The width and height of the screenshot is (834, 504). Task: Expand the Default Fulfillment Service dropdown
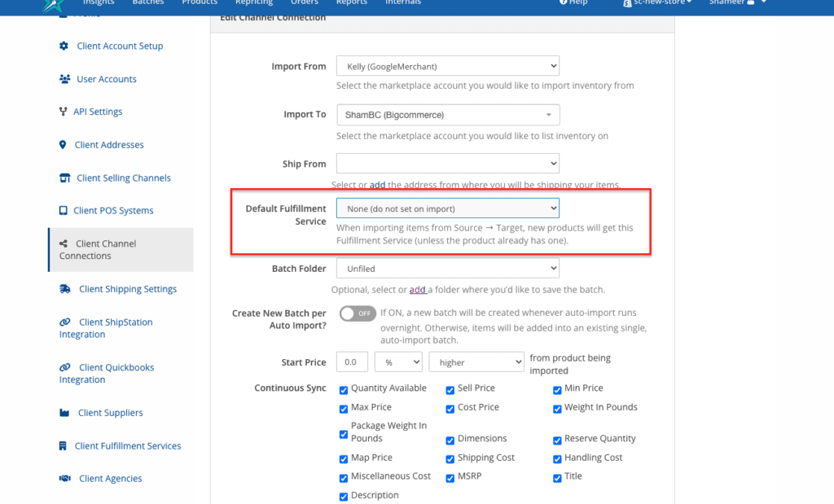point(447,209)
